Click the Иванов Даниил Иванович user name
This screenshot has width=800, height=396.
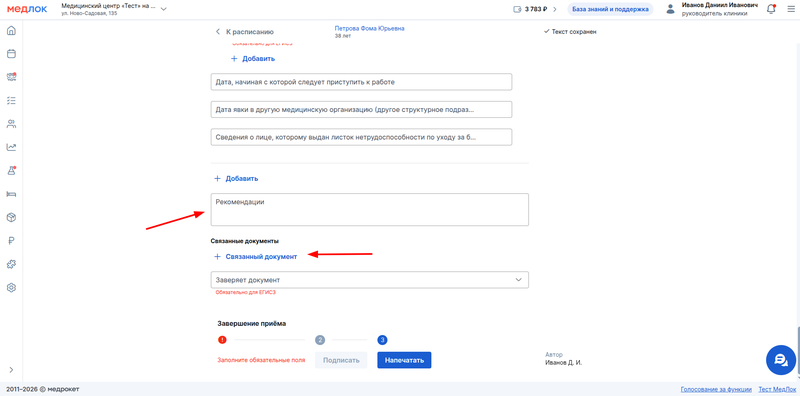tap(719, 5)
